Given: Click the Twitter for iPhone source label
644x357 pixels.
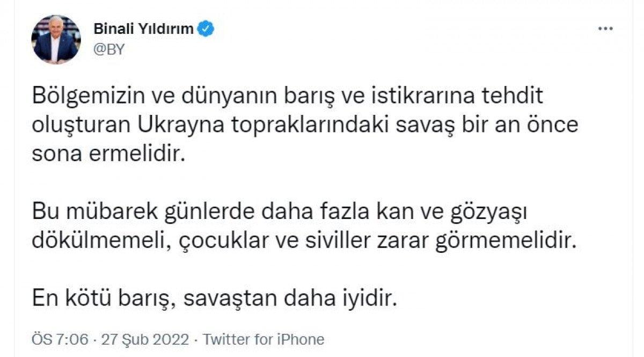Looking at the screenshot, I should (x=263, y=339).
